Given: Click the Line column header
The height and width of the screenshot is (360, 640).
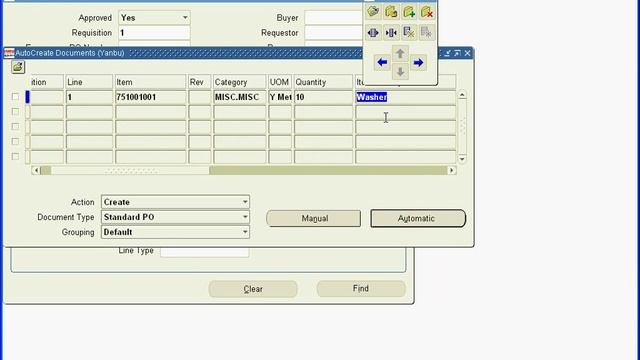Looking at the screenshot, I should pos(89,82).
